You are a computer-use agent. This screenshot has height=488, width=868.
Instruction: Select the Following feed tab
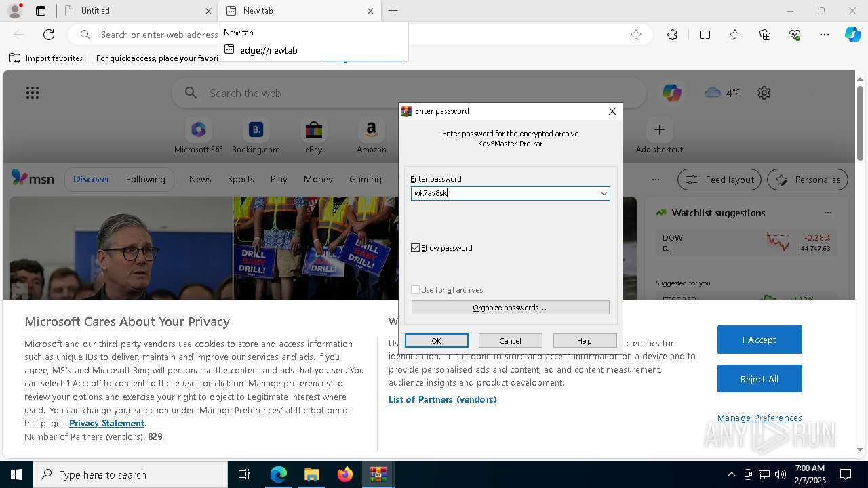146,180
